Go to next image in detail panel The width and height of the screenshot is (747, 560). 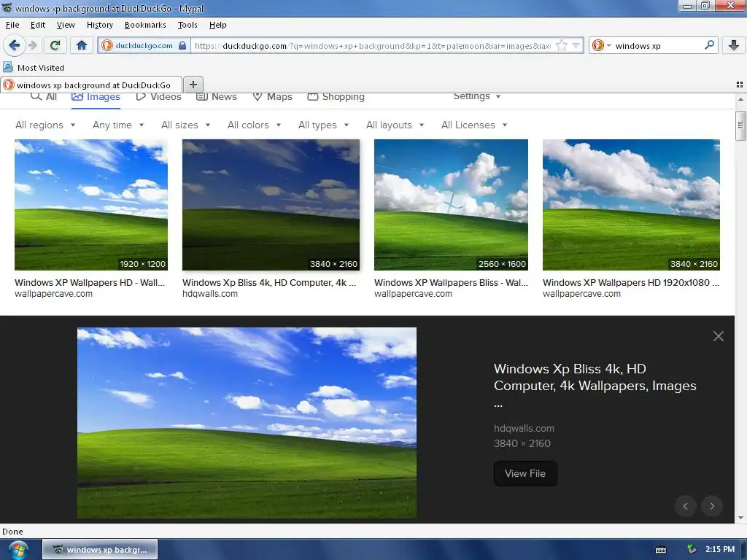pyautogui.click(x=712, y=506)
